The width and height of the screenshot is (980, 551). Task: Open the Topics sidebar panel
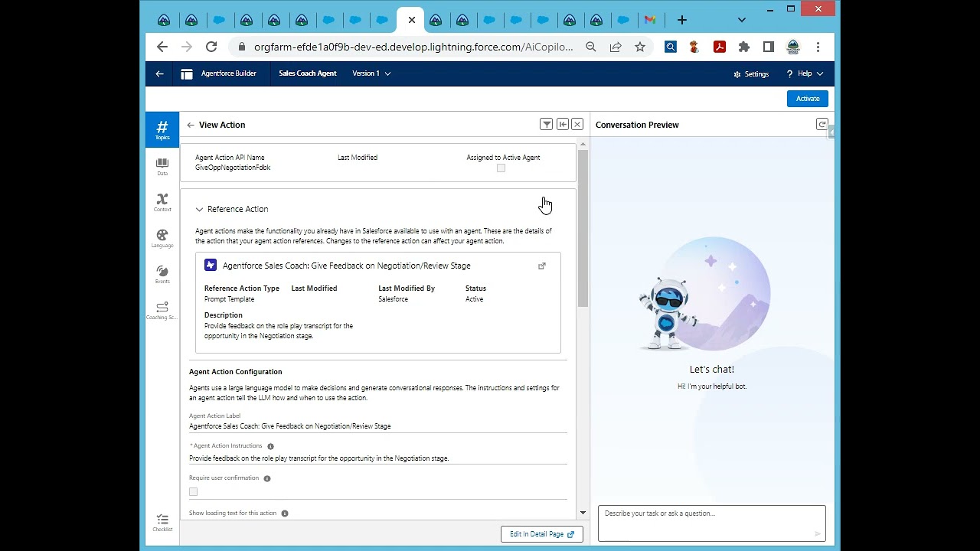click(162, 129)
